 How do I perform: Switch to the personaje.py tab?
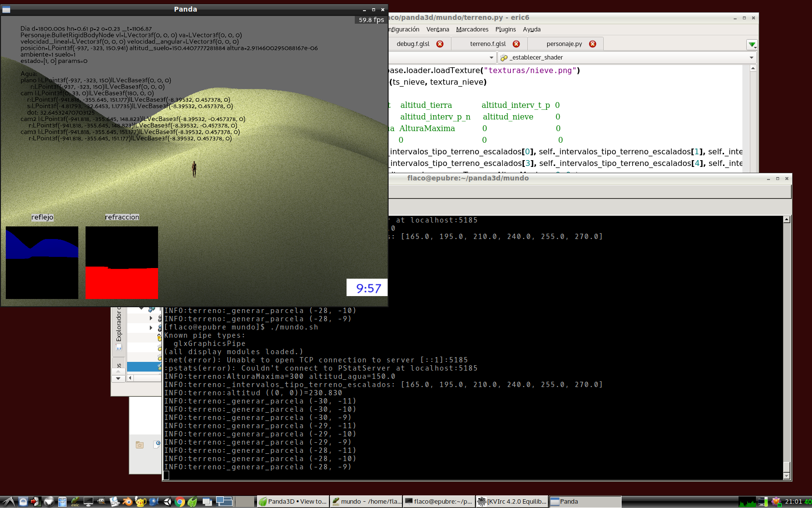564,44
